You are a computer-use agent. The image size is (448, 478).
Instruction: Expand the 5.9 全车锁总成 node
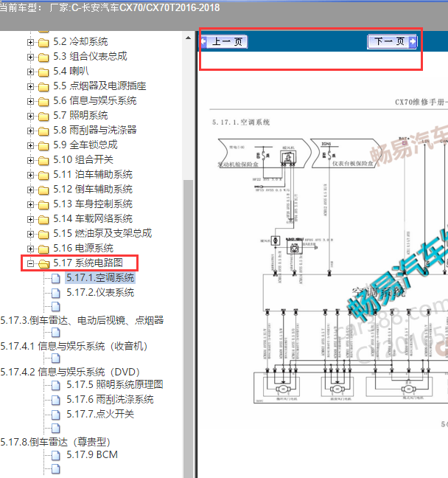[x=30, y=146]
